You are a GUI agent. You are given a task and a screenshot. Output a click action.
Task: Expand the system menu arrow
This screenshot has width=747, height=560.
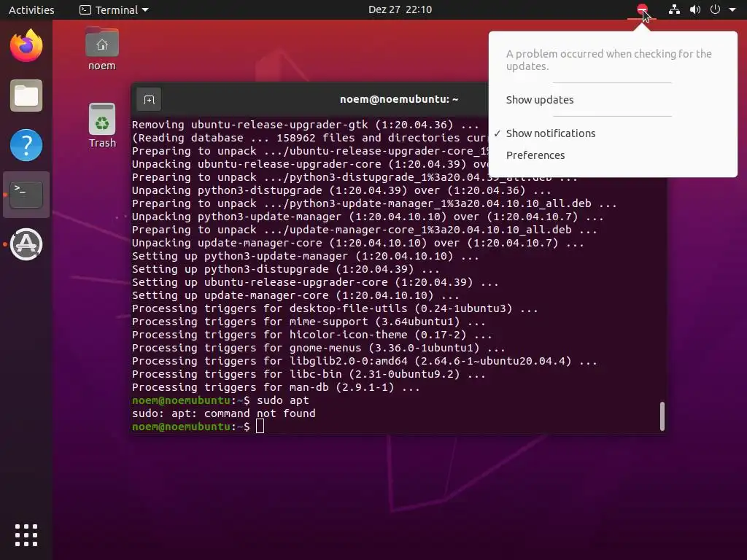tap(732, 9)
